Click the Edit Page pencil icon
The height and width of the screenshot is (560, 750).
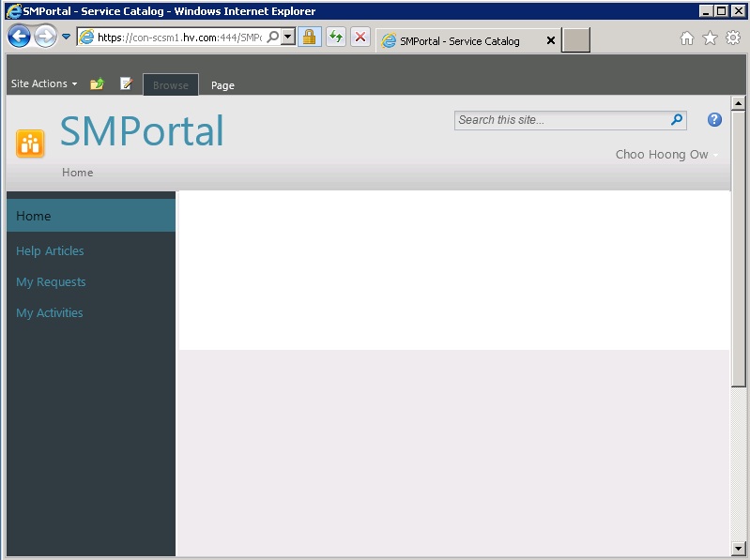(x=127, y=83)
